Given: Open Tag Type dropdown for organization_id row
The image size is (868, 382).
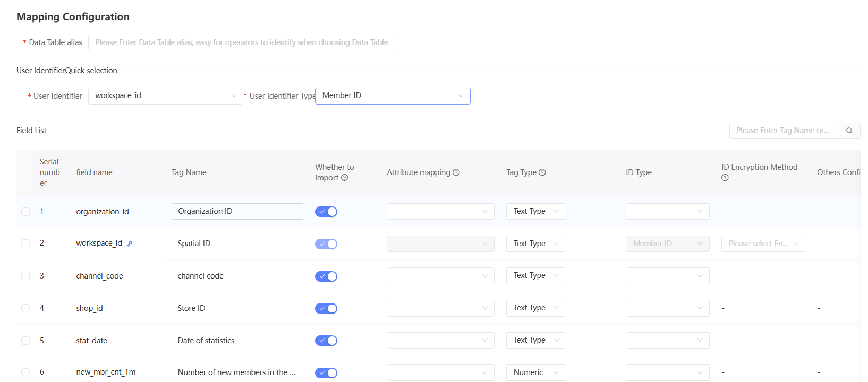Looking at the screenshot, I should (x=535, y=212).
